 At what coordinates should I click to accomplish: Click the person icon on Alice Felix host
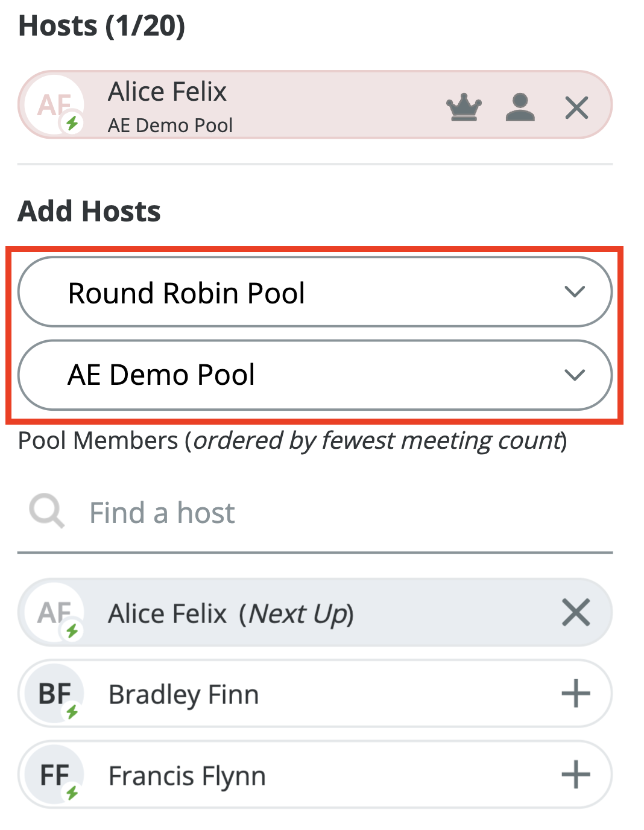[520, 107]
